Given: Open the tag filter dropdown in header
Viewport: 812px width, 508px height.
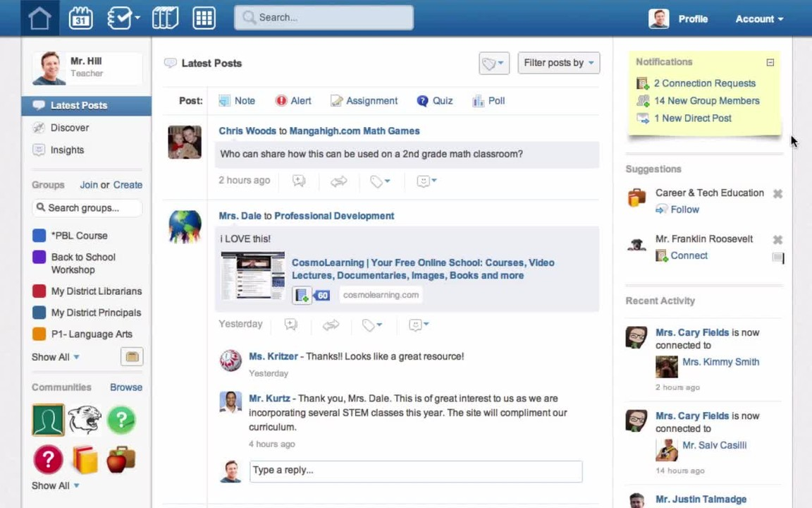Looking at the screenshot, I should point(494,64).
